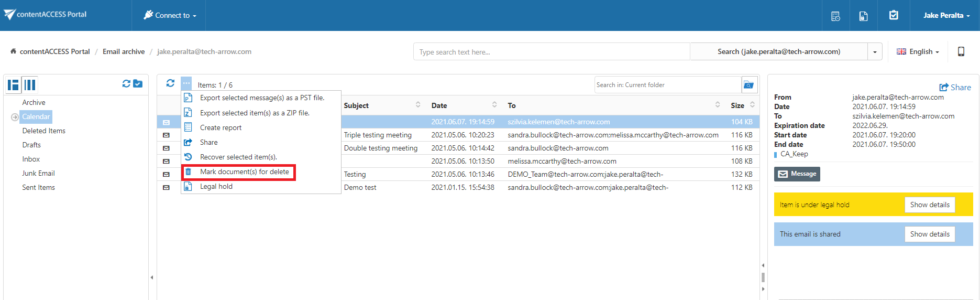Image resolution: width=980 pixels, height=300 pixels.
Task: Click Show details for legal hold notice
Action: click(x=929, y=205)
